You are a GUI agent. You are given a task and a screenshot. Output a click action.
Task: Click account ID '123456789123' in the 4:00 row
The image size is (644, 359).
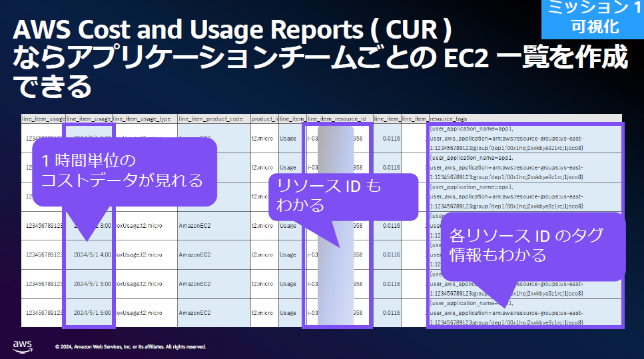[45, 254]
